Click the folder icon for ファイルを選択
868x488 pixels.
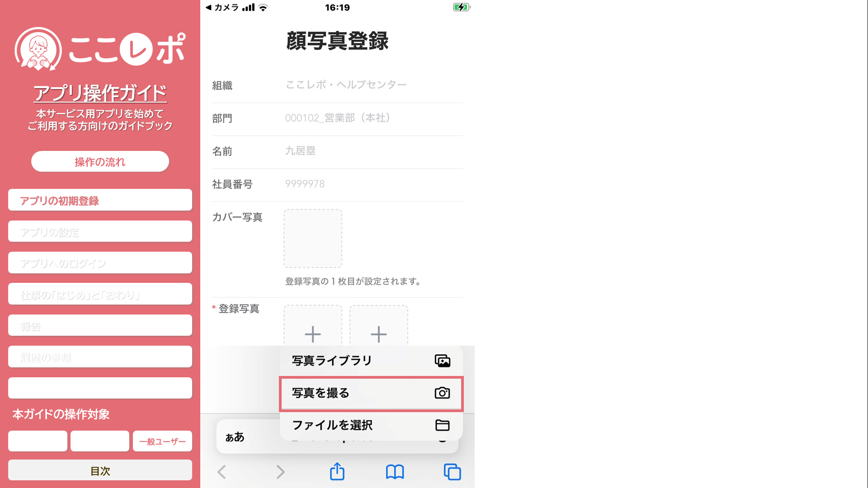pyautogui.click(x=442, y=425)
